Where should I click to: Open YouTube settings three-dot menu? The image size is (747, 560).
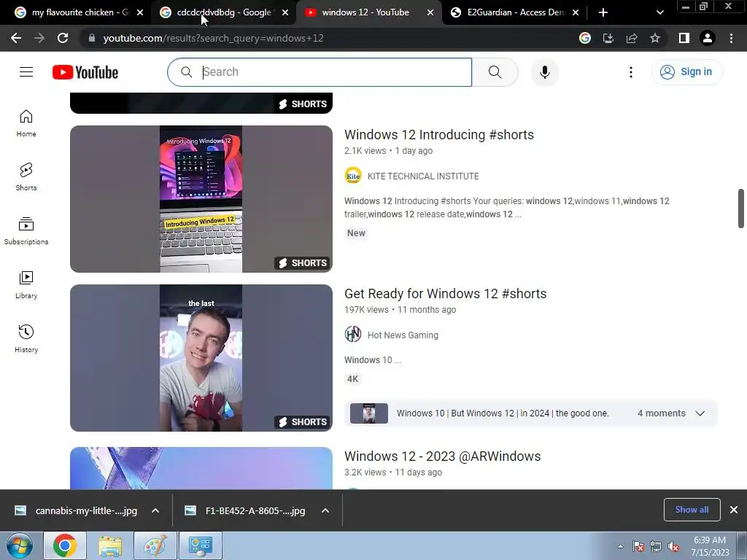click(631, 72)
